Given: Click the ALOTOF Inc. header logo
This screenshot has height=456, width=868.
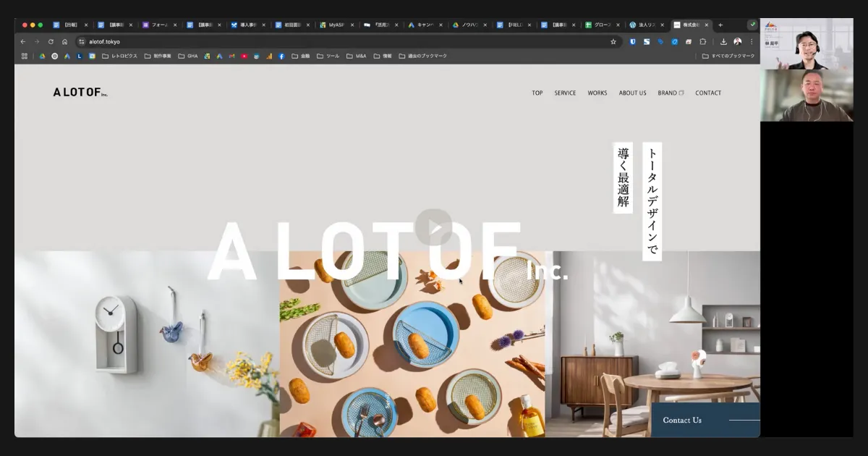Looking at the screenshot, I should click(x=80, y=93).
